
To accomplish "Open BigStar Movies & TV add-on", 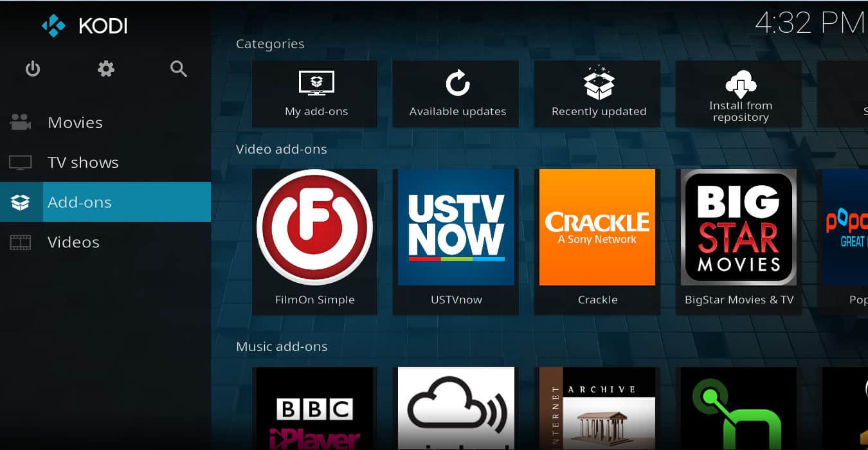I will (x=739, y=242).
